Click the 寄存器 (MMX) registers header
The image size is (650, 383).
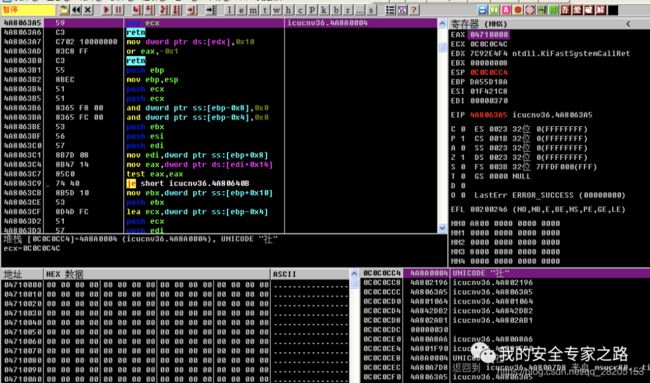[x=478, y=24]
